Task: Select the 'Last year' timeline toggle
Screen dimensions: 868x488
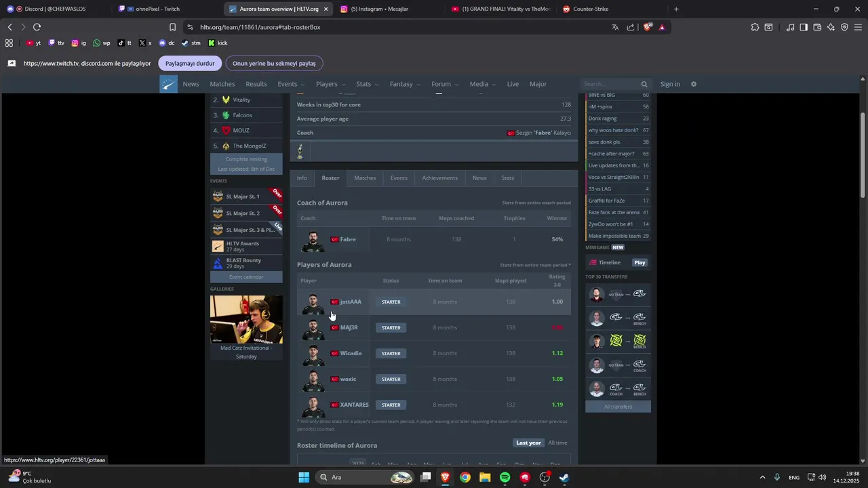Action: [528, 443]
